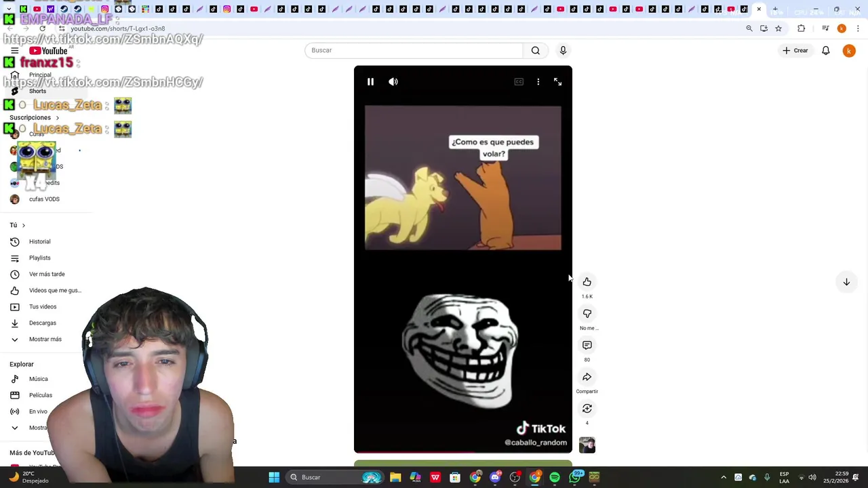
Task: Open Discord from the taskbar
Action: coord(495,477)
